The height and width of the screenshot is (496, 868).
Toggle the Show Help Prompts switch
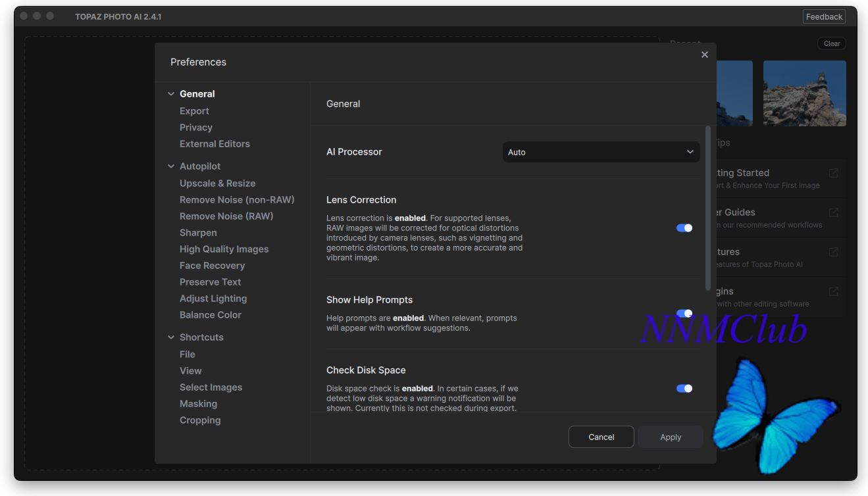tap(684, 314)
